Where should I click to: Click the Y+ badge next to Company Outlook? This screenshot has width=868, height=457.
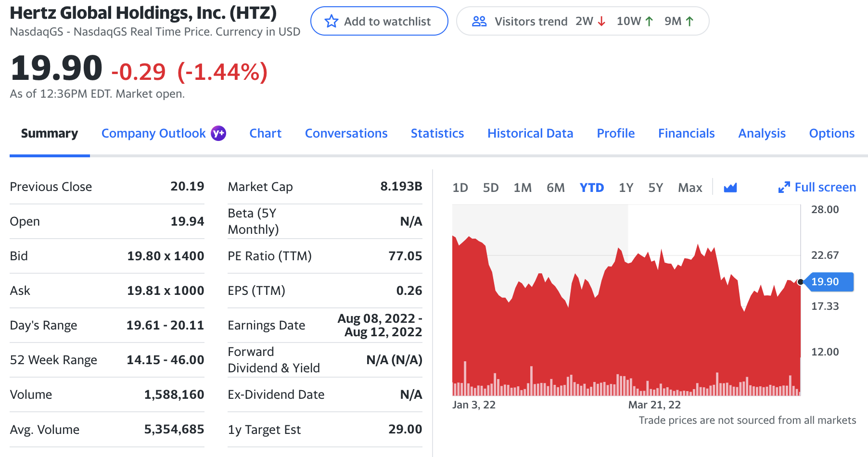(x=219, y=133)
